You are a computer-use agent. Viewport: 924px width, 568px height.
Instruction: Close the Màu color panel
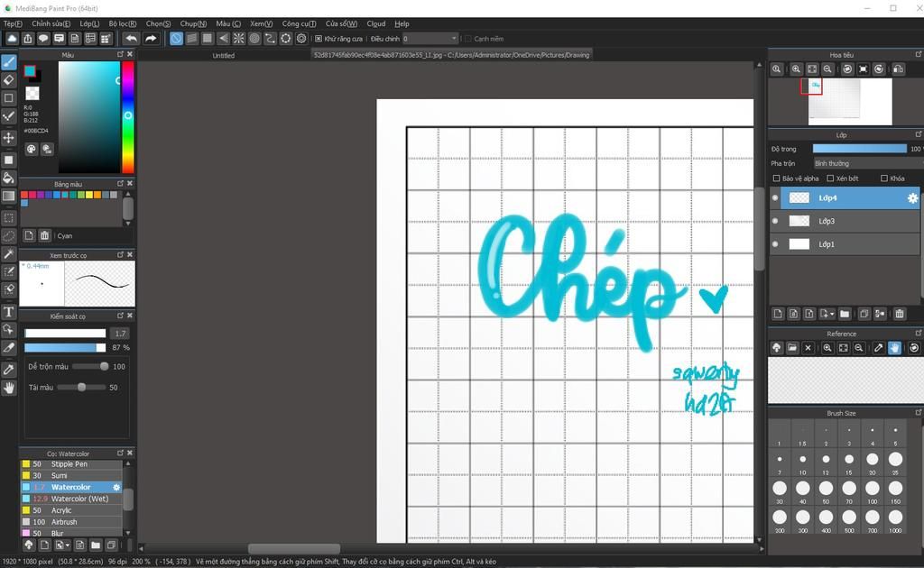coord(130,54)
